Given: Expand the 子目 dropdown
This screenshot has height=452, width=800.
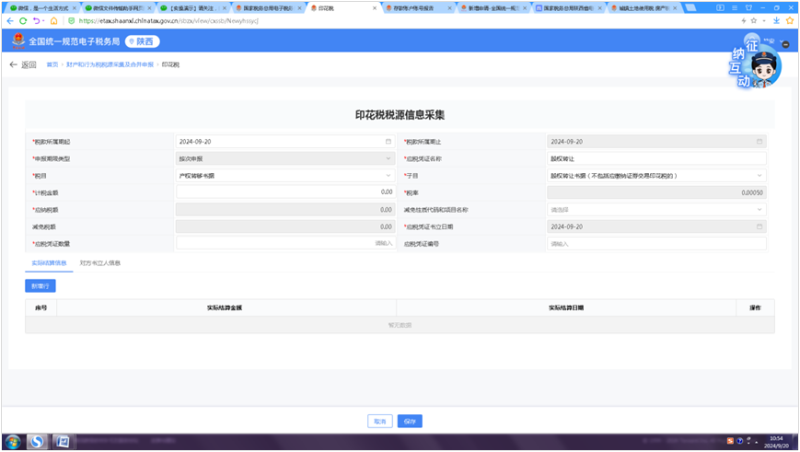Looking at the screenshot, I should click(x=656, y=175).
